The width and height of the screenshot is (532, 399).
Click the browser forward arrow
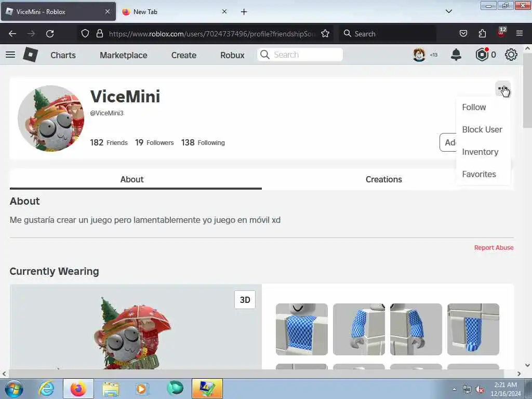[x=31, y=34]
